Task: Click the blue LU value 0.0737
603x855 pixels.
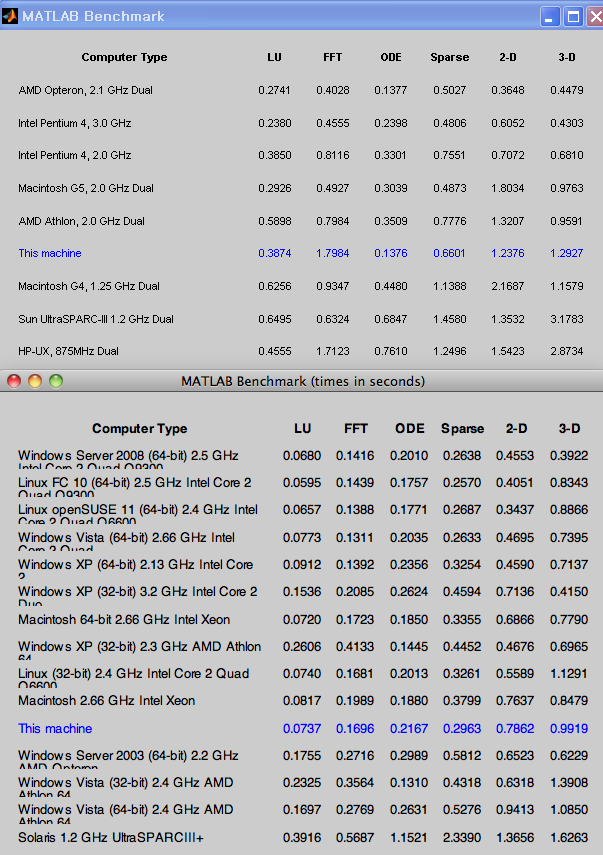Action: tap(302, 728)
